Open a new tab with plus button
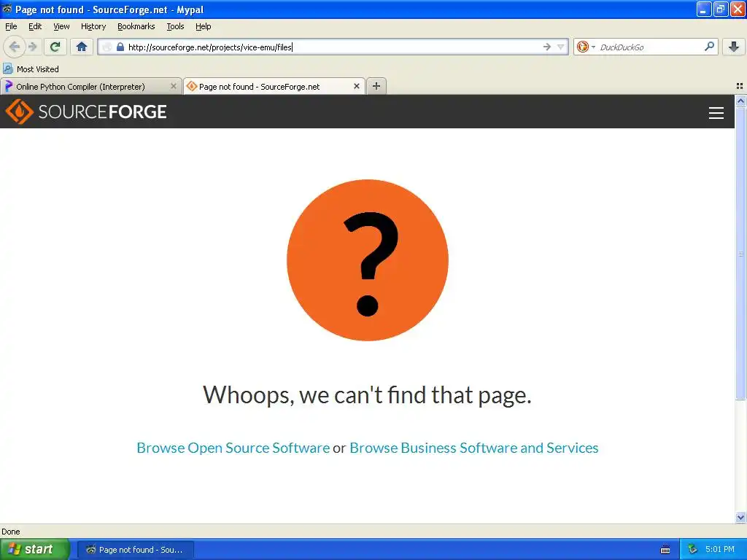This screenshot has width=747, height=560. pos(376,86)
